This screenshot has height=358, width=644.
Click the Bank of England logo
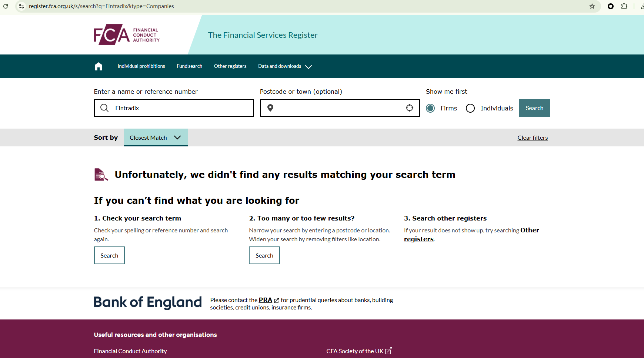[148, 303]
